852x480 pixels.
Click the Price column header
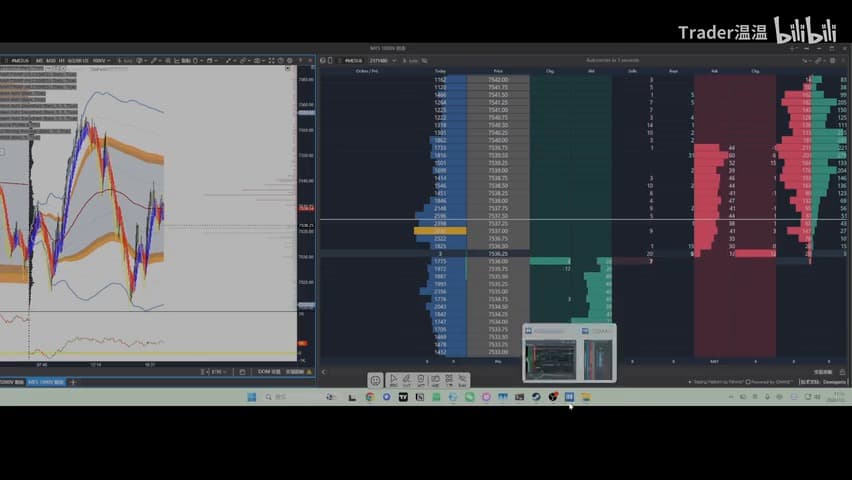[498, 71]
